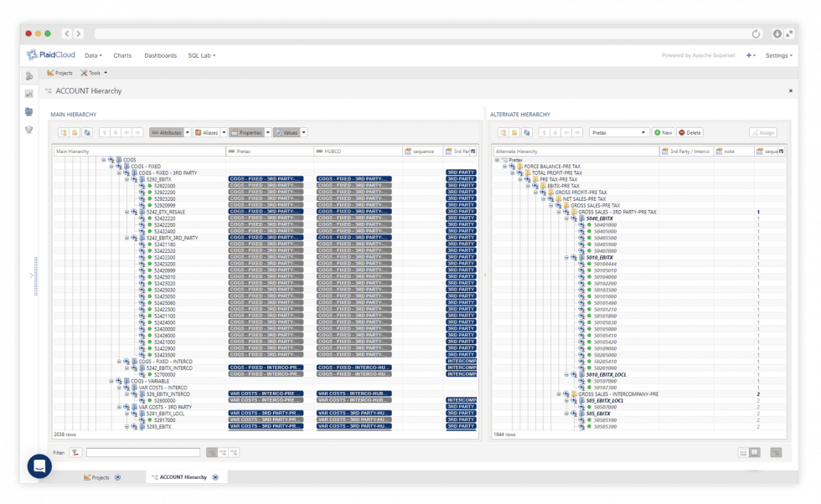Image resolution: width=821 pixels, height=504 pixels.
Task: Click main hierarchy copy icon button
Action: [x=87, y=133]
